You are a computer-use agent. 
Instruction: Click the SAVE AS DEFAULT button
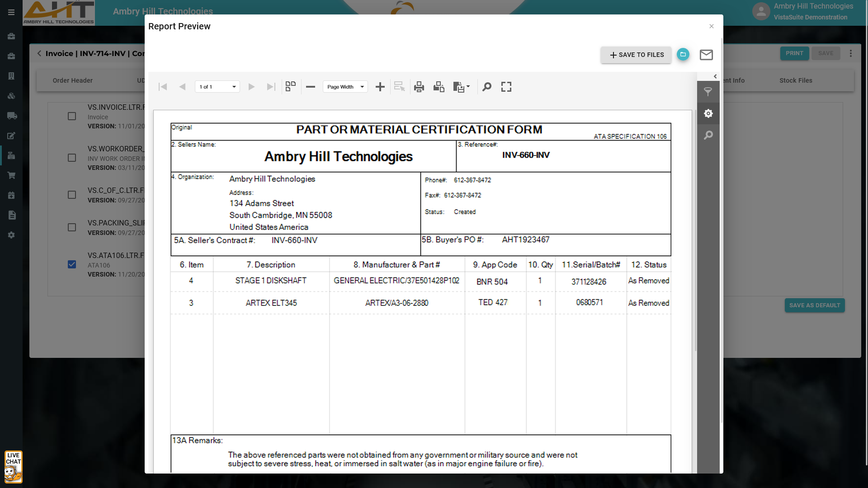pos(814,305)
